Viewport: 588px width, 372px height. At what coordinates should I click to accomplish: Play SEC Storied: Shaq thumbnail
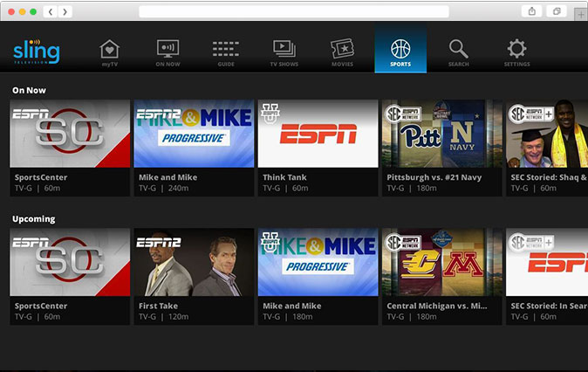(x=547, y=134)
